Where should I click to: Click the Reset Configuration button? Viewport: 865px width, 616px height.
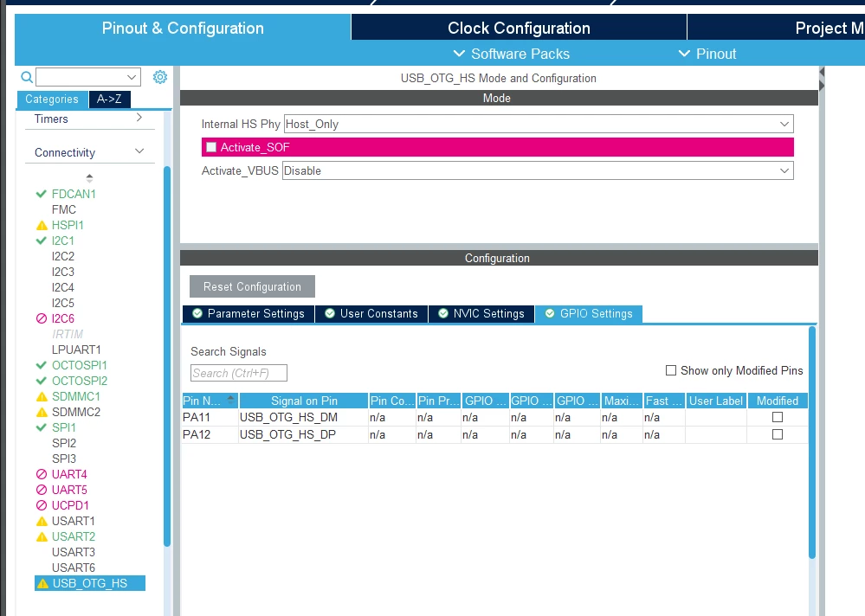pos(252,286)
